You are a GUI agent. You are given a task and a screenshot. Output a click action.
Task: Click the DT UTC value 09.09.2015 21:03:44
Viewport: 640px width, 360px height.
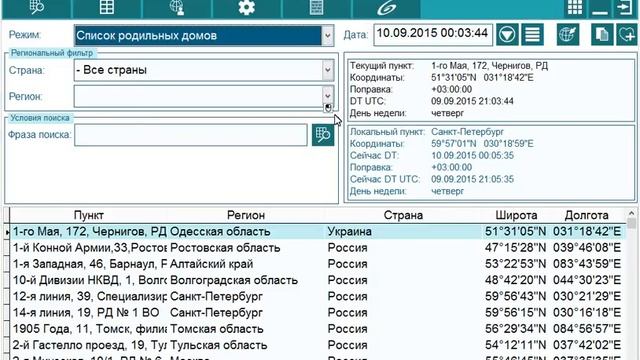click(x=472, y=101)
